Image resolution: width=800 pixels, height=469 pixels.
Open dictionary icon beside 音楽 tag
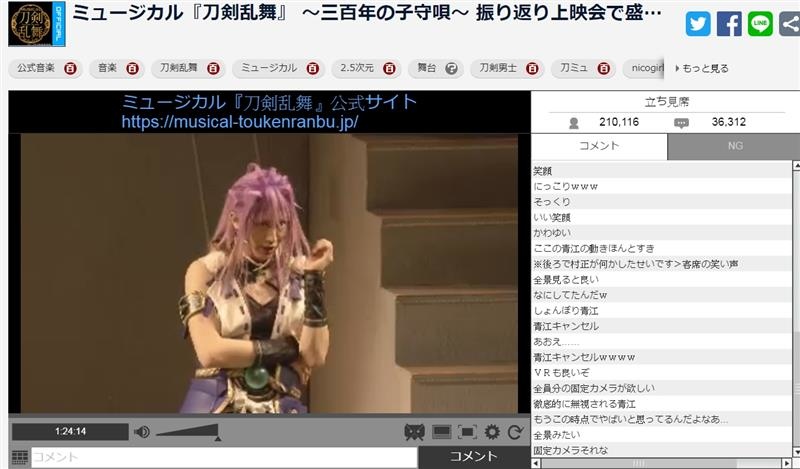(132, 68)
